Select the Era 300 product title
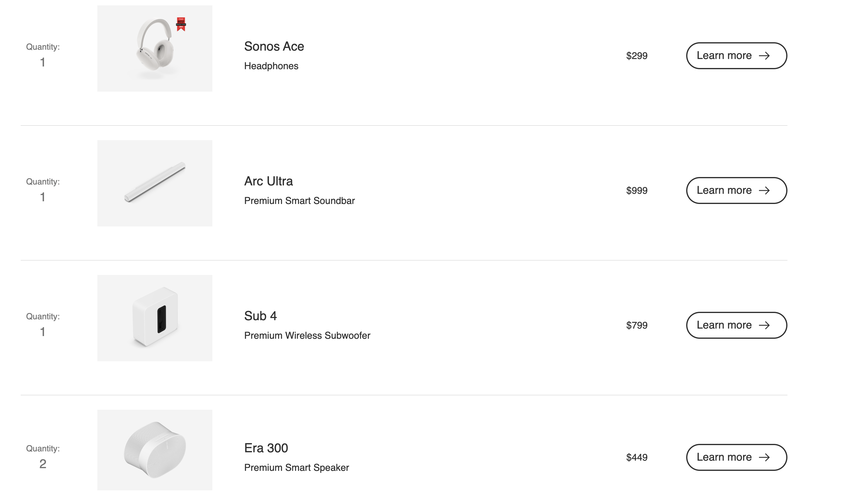The width and height of the screenshot is (868, 502). click(x=266, y=448)
